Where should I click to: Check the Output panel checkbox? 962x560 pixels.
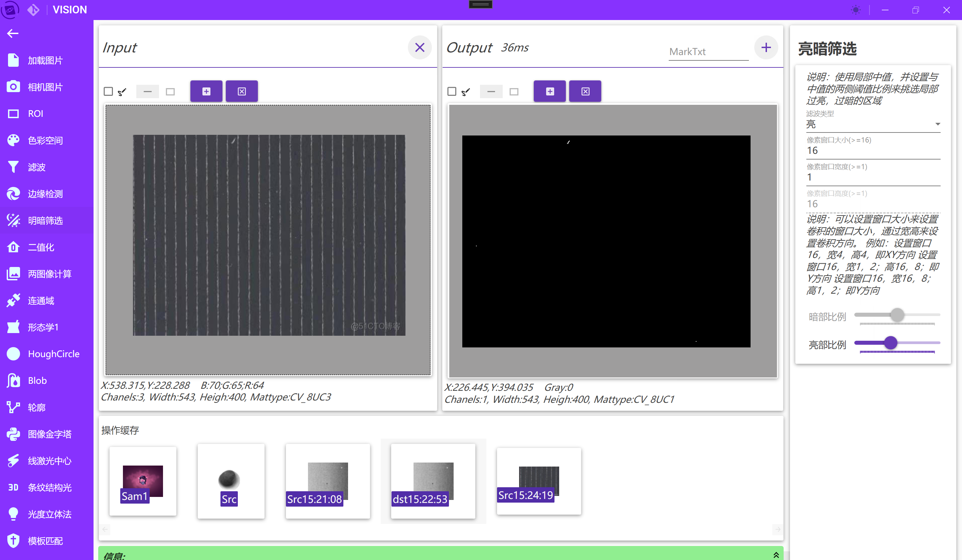pyautogui.click(x=452, y=91)
